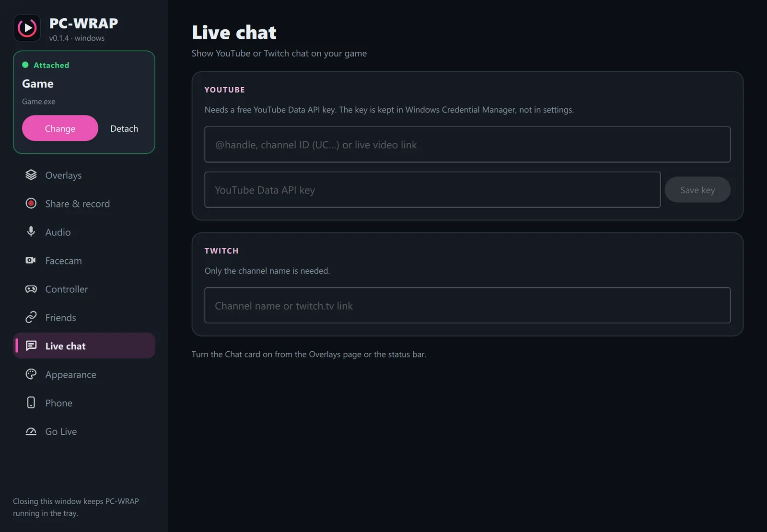This screenshot has height=532, width=767.
Task: Go to the Go Live page
Action: (x=84, y=431)
